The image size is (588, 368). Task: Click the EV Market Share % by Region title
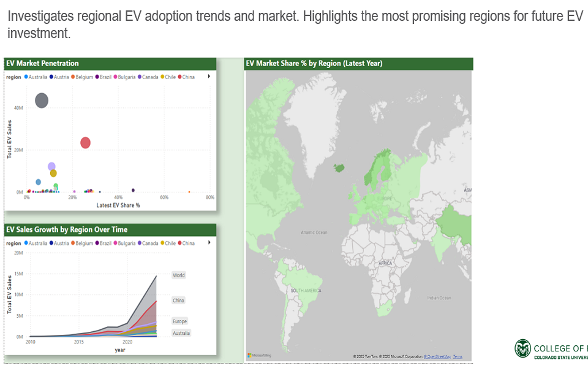pos(314,63)
